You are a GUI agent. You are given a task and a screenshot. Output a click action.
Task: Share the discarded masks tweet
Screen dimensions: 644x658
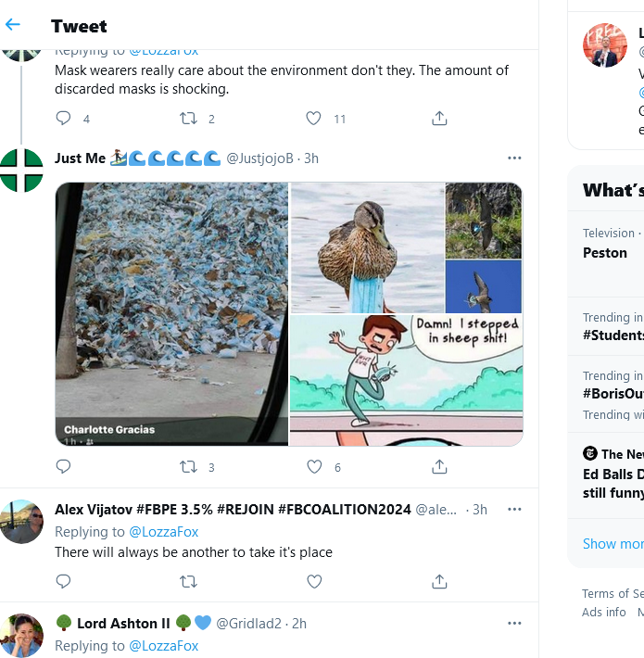(439, 119)
